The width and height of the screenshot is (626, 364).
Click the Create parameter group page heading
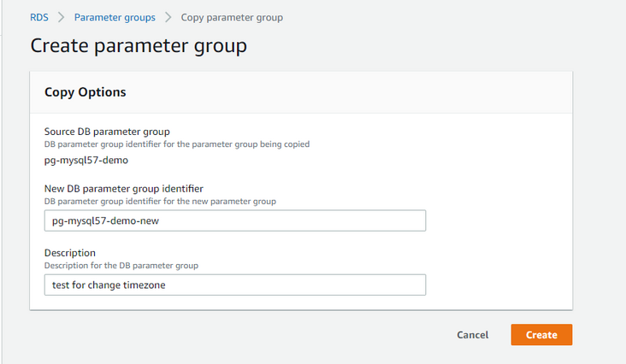click(139, 46)
